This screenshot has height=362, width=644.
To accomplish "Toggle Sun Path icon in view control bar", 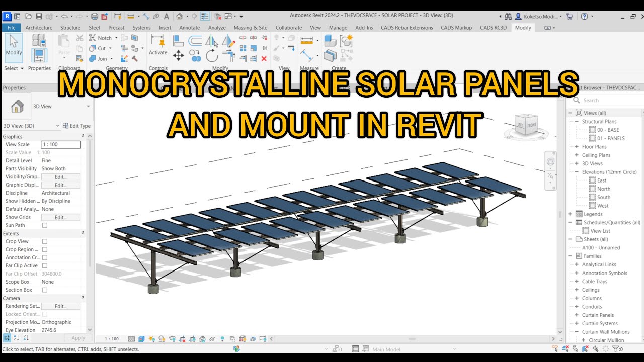I will click(151, 339).
